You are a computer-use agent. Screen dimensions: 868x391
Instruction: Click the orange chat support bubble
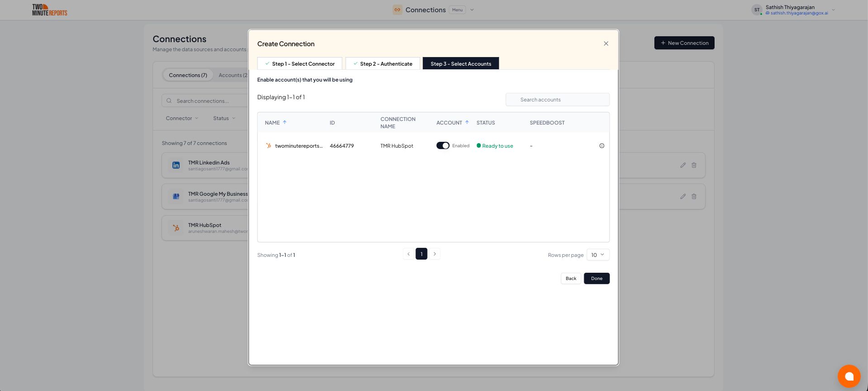(x=849, y=376)
